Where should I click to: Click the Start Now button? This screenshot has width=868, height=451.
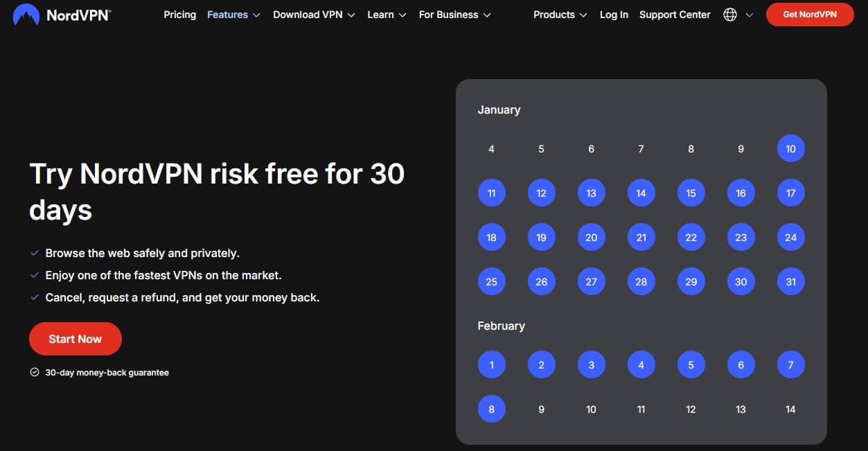pos(76,339)
